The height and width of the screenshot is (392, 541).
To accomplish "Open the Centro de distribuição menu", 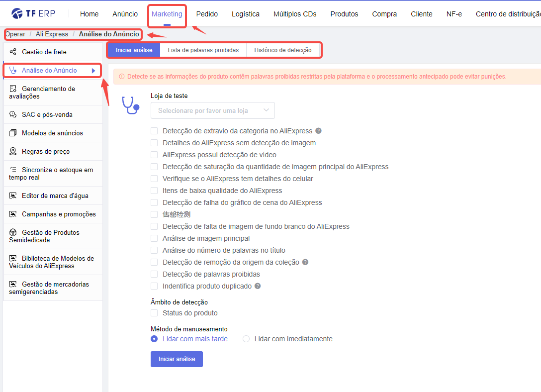I will 508,14.
